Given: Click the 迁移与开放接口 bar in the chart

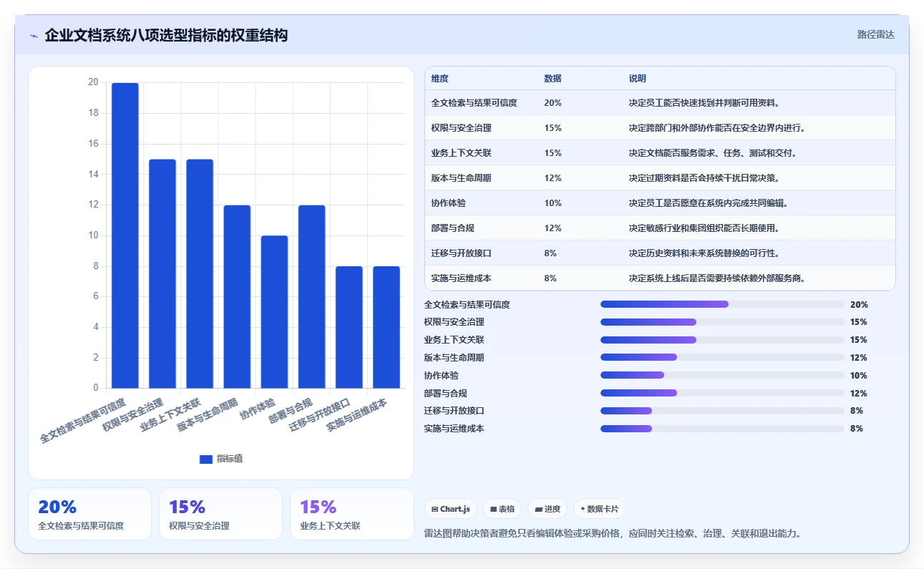Looking at the screenshot, I should coord(349,327).
